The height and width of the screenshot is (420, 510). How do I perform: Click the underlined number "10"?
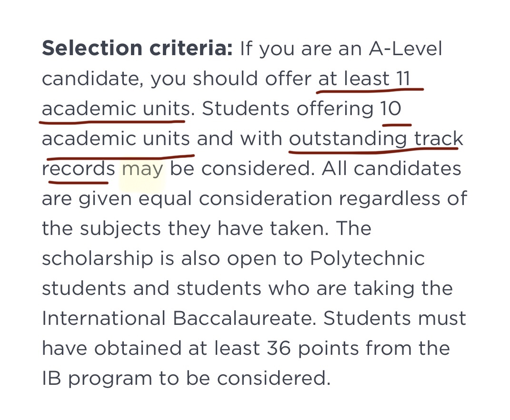click(390, 108)
